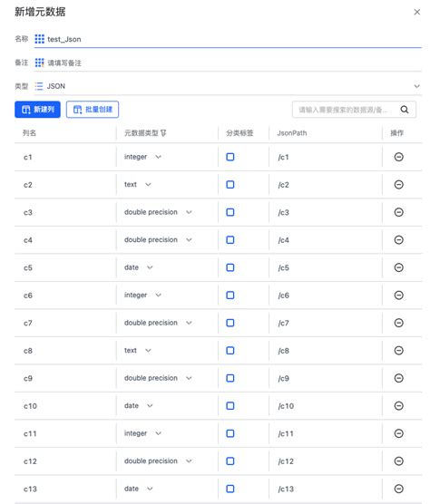Image resolution: width=430 pixels, height=504 pixels.
Task: Click the 批量创建 button
Action: (93, 110)
